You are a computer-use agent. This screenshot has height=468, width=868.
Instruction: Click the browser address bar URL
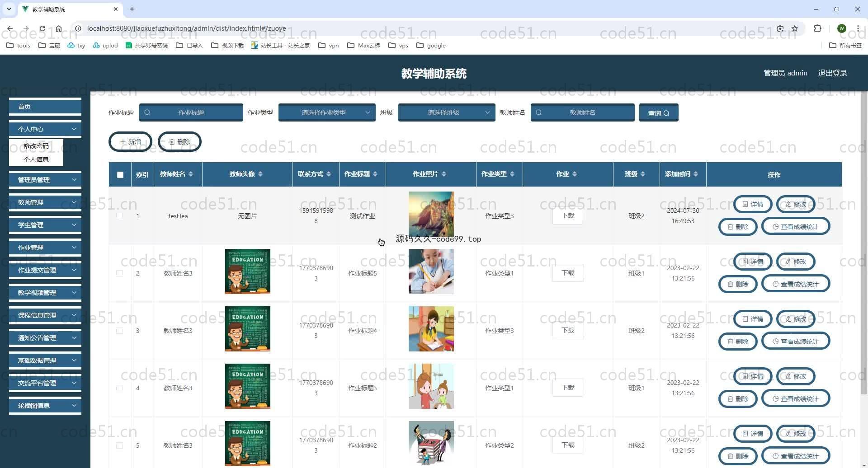[x=186, y=28]
